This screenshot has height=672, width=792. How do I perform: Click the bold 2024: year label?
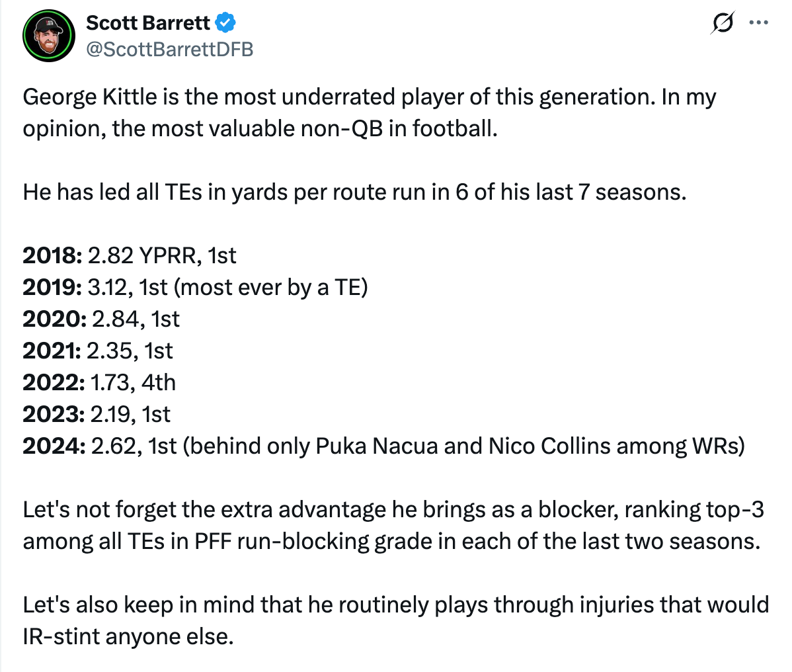coord(54,446)
